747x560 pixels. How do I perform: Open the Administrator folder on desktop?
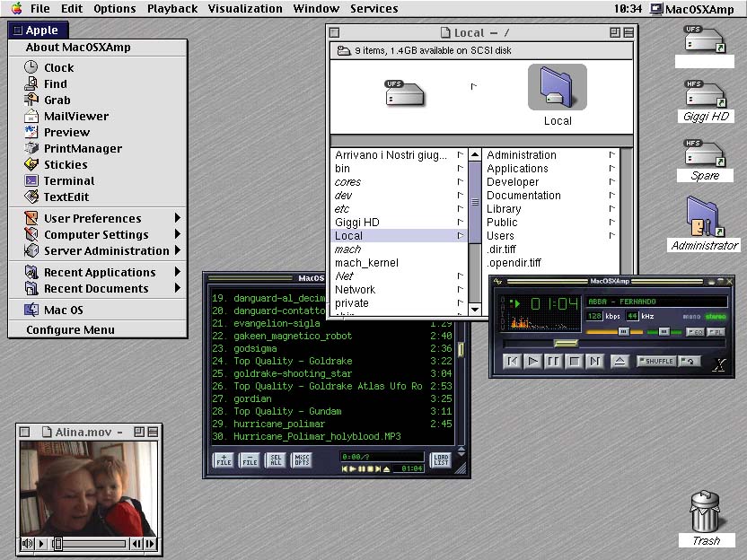pos(705,223)
